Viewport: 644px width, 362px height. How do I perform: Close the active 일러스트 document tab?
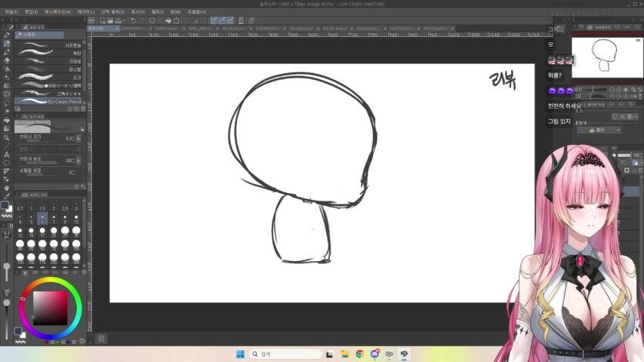[116, 29]
